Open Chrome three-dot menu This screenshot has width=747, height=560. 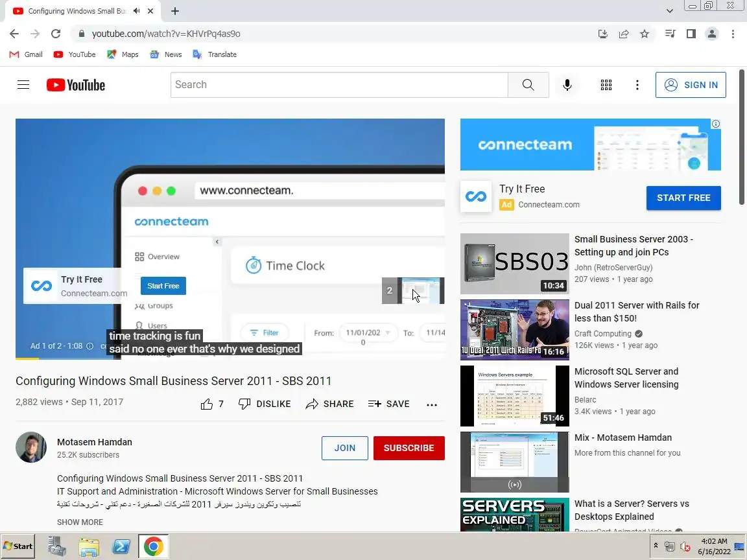[x=733, y=34]
